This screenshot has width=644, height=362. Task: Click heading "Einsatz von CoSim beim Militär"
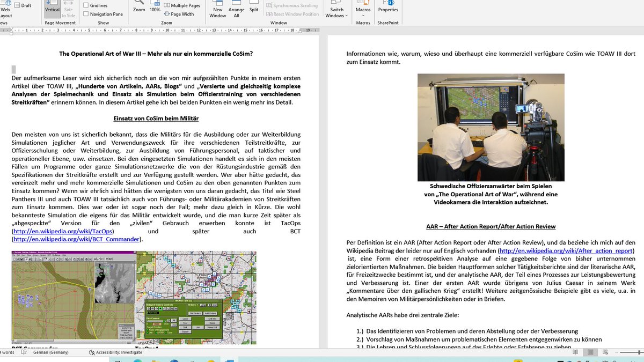(156, 118)
